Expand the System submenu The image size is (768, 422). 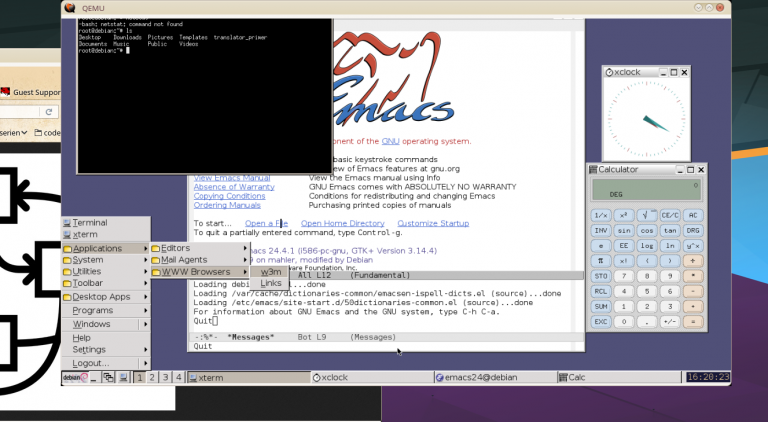(106, 260)
